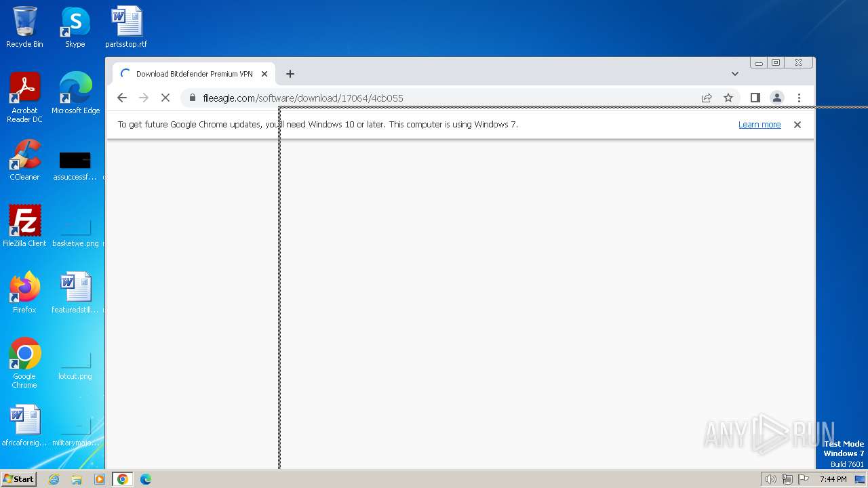Maximize the Chrome window
This screenshot has height=488, width=868.
click(776, 62)
